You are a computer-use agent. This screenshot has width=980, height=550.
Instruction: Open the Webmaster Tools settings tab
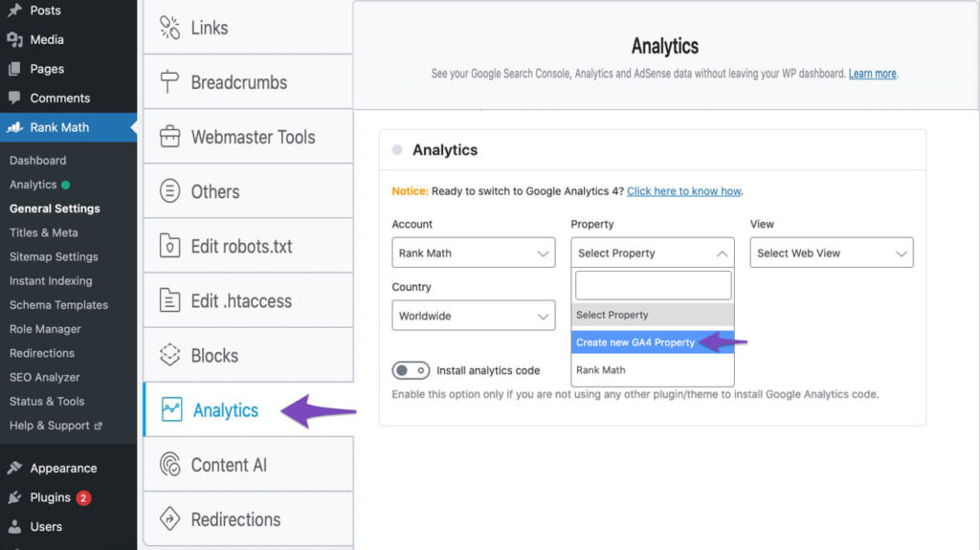(248, 136)
